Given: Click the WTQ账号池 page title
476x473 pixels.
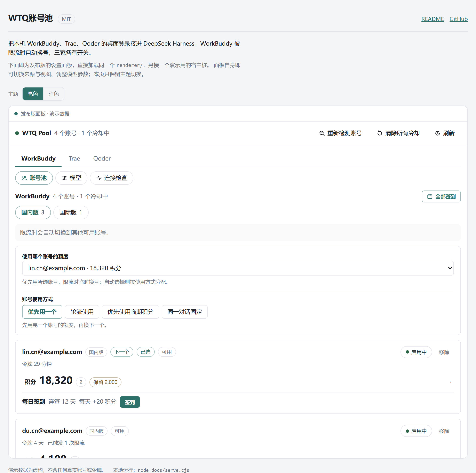Looking at the screenshot, I should click(31, 18).
